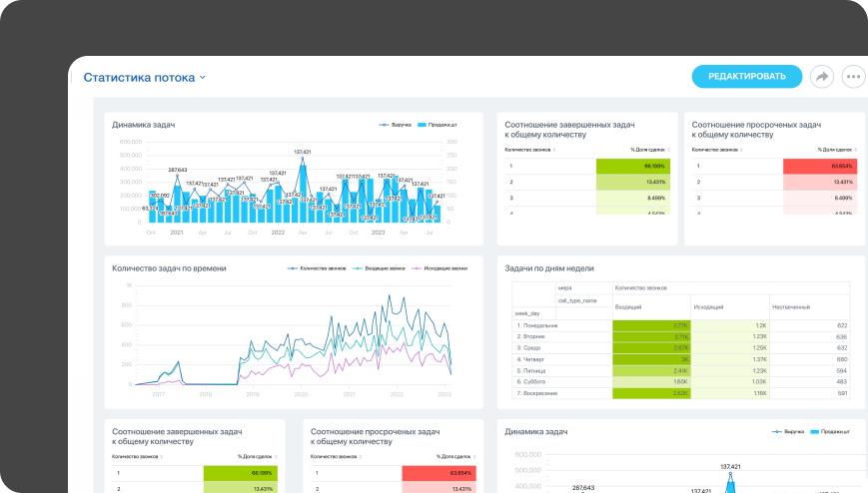Image resolution: width=868 pixels, height=493 pixels.
Task: Click the "Количество задач по времени" chart title
Action: (x=169, y=268)
